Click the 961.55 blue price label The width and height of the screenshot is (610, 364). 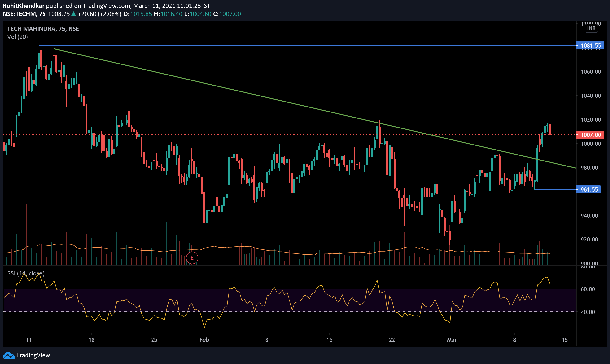click(588, 190)
